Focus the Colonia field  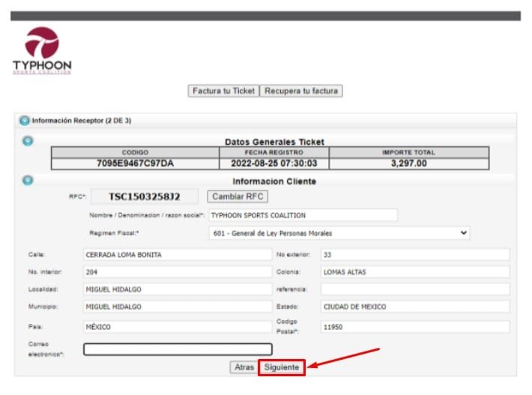415,272
